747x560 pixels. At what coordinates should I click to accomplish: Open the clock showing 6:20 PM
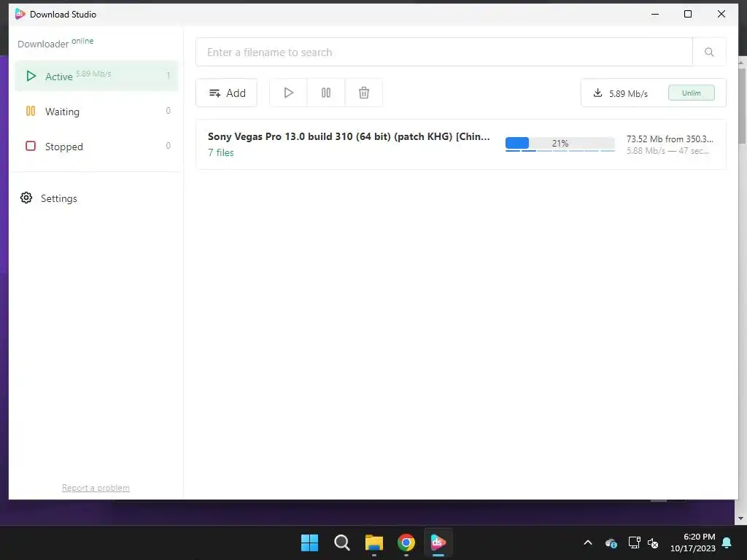point(693,542)
